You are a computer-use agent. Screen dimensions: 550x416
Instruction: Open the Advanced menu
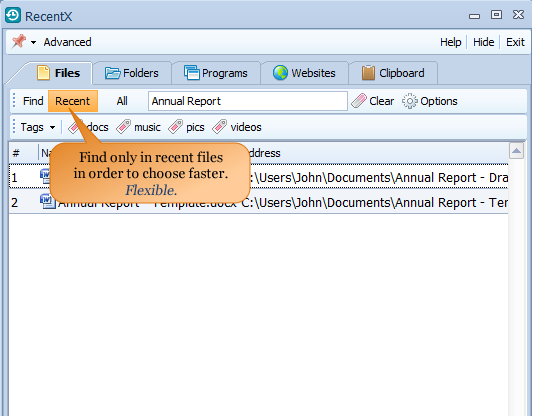67,42
